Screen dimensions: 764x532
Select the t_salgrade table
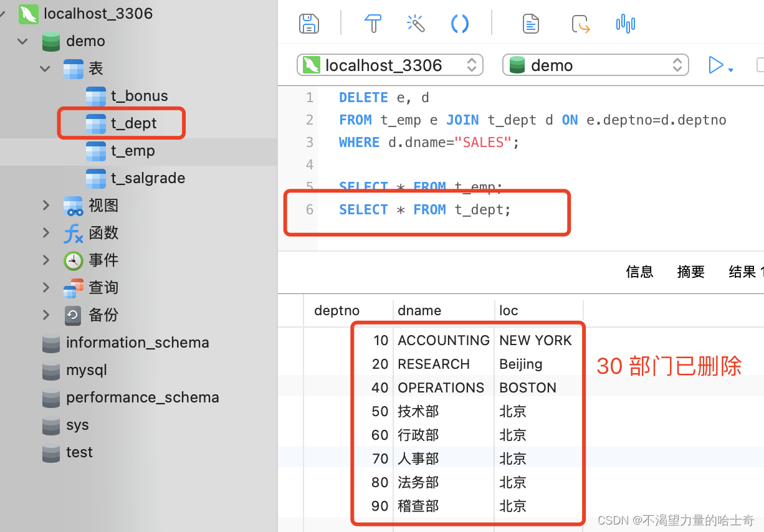(148, 178)
